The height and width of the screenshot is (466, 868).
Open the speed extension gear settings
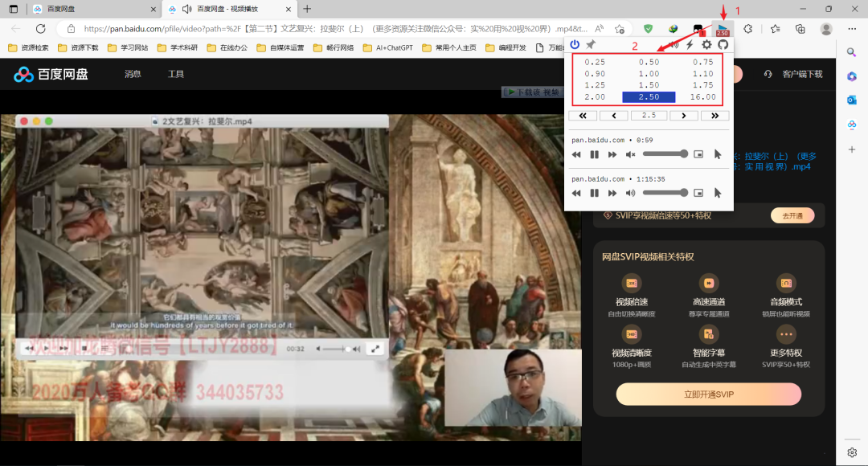[x=706, y=44]
